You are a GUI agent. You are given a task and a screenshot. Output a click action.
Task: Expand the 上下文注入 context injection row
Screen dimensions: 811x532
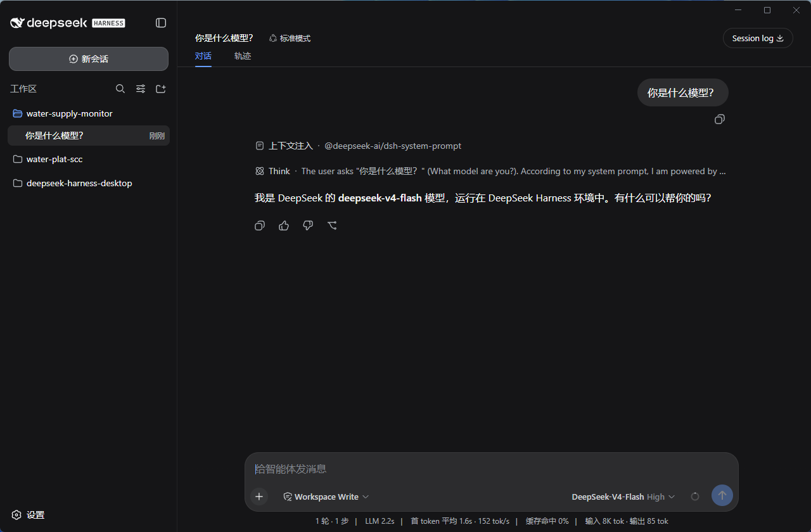pyautogui.click(x=358, y=146)
